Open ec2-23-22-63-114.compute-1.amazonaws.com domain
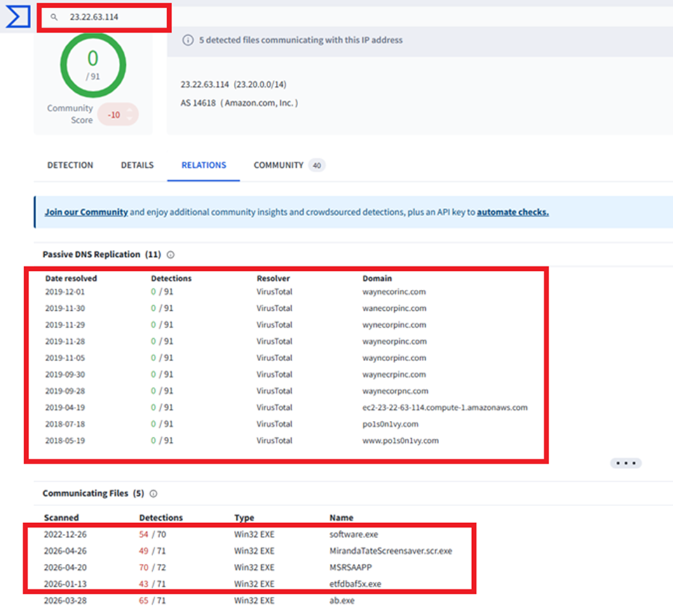673x616 pixels. click(x=445, y=407)
